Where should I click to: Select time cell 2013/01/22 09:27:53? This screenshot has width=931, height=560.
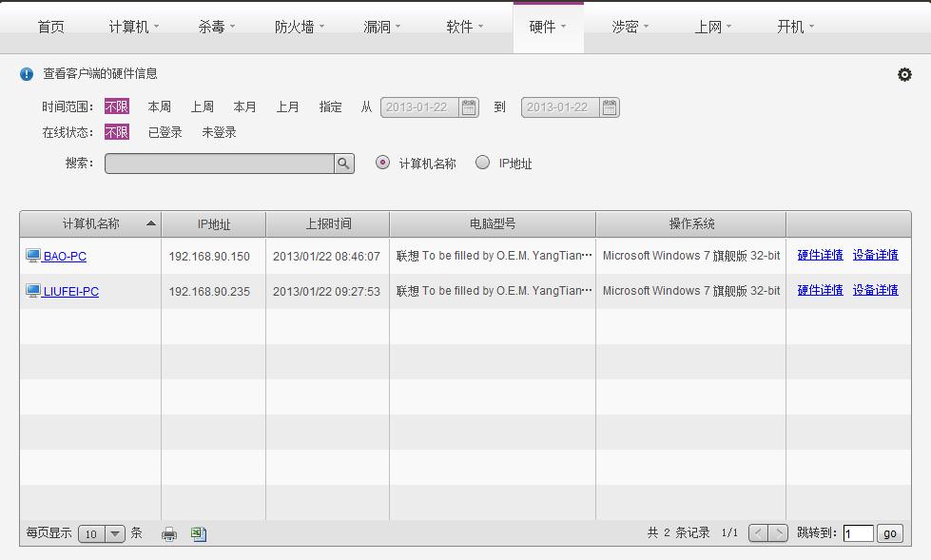326,292
